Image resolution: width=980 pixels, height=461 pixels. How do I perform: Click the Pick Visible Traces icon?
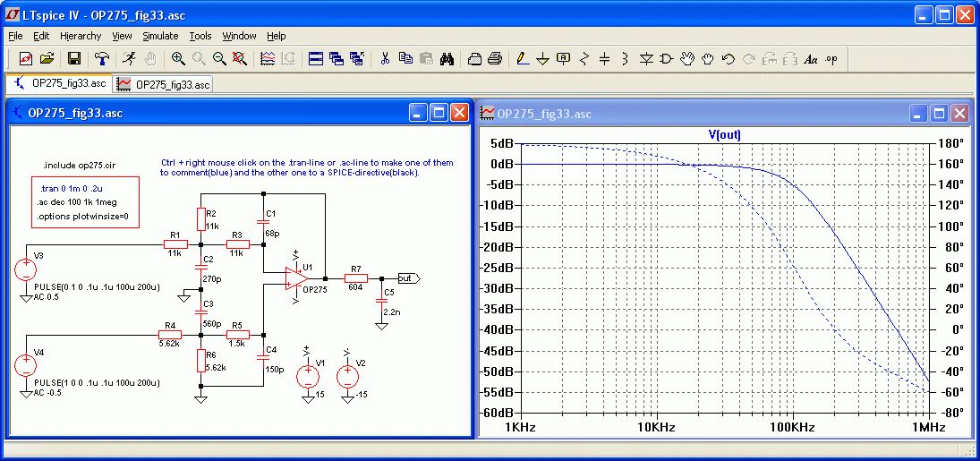coord(268,59)
